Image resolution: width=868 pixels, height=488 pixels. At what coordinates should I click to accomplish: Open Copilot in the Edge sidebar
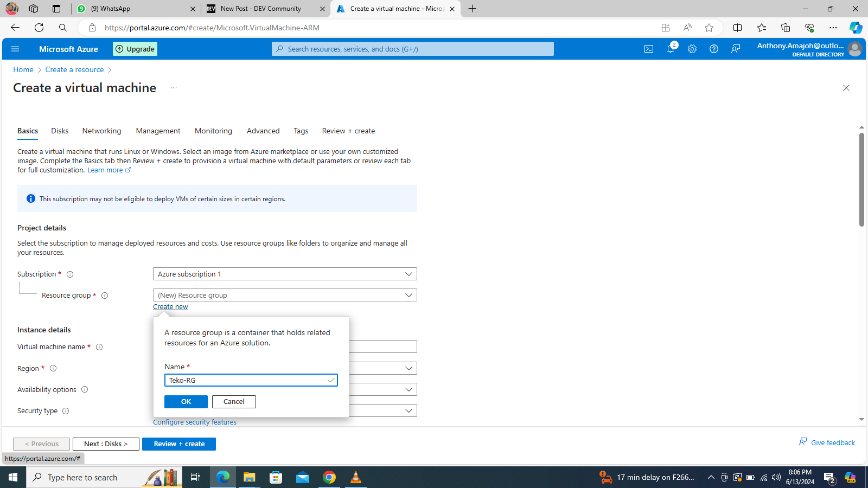pyautogui.click(x=856, y=28)
